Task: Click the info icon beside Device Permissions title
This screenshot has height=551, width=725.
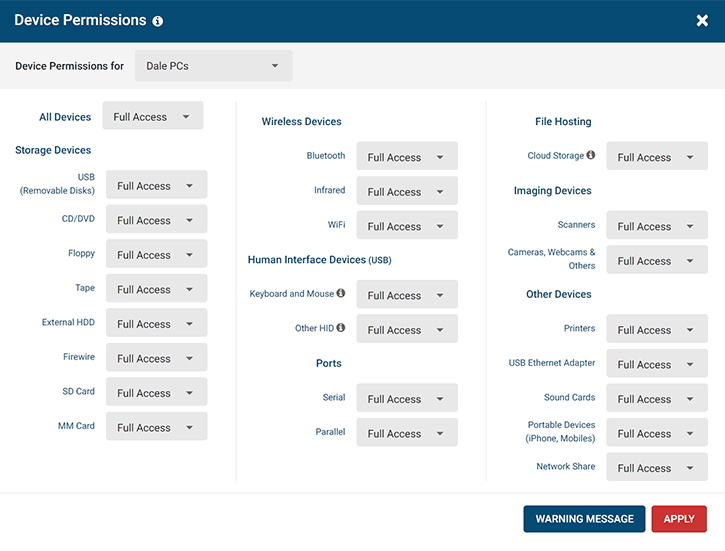Action: [x=158, y=21]
